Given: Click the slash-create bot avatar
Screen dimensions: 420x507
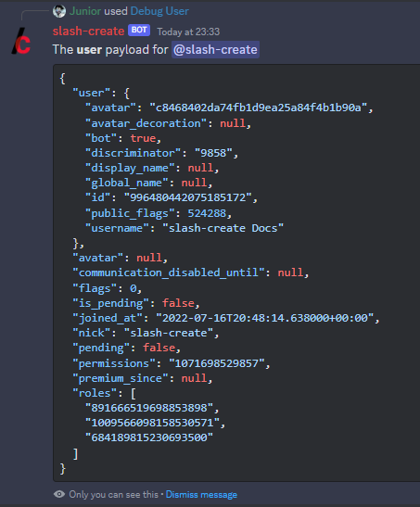Looking at the screenshot, I should 21,41.
